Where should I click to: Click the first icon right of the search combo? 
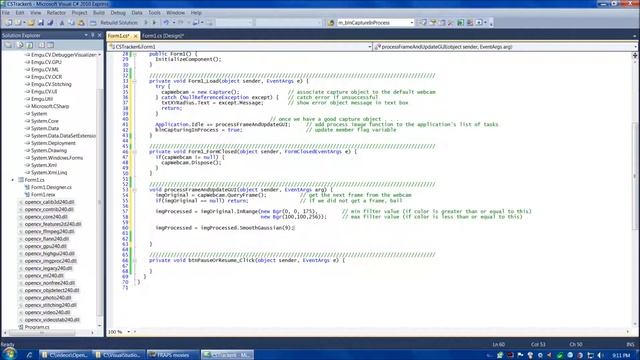tap(423, 23)
